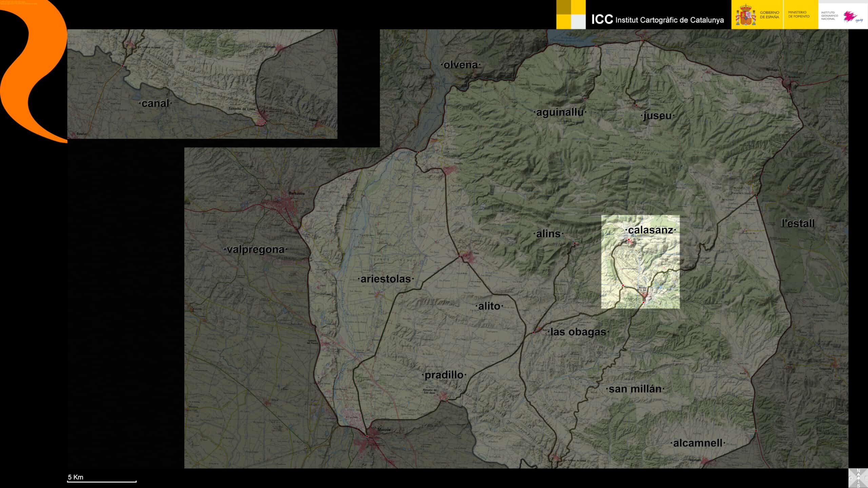Image resolution: width=868 pixels, height=488 pixels.
Task: Click the san millán region label
Action: (x=635, y=389)
